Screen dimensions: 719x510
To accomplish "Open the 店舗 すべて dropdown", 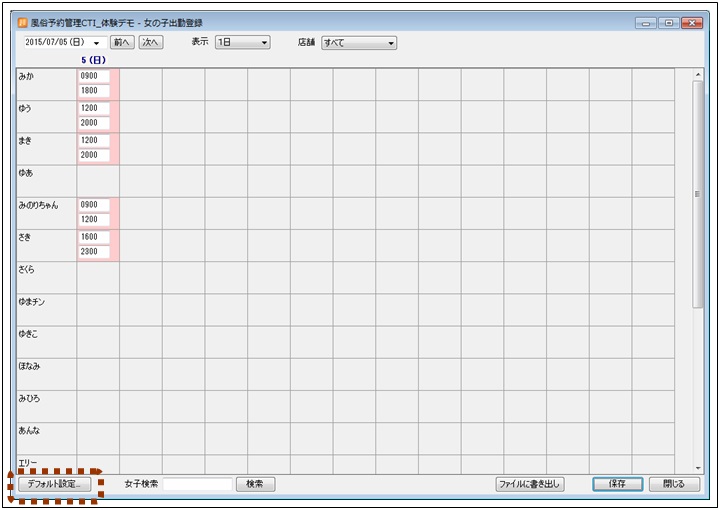I will click(x=359, y=43).
